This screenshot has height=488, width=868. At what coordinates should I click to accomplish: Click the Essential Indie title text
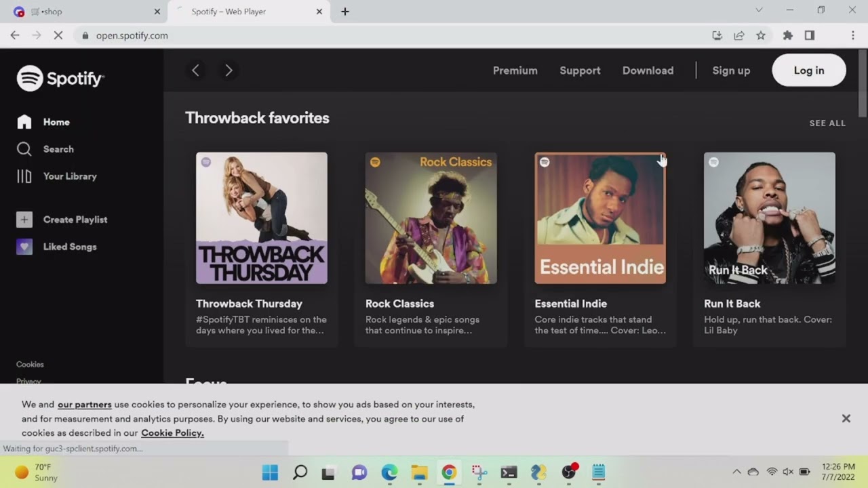tap(570, 304)
